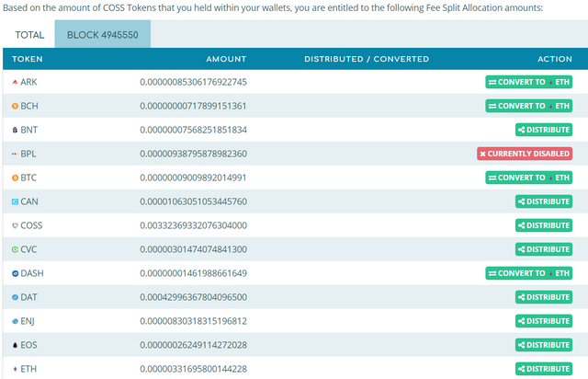Viewport: 588px width, 379px height.
Task: Click amount 0.0000000717899151361
Action: [193, 106]
